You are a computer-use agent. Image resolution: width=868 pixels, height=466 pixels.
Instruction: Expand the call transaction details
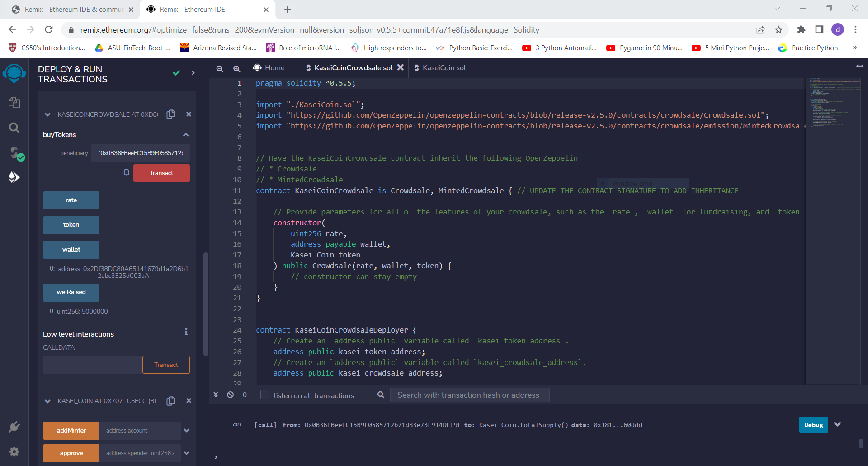point(838,424)
